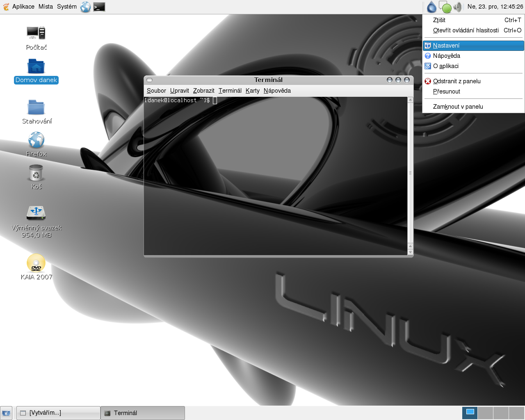Click the volume speaker tray icon
Image resolution: width=525 pixels, height=420 pixels.
[x=458, y=7]
